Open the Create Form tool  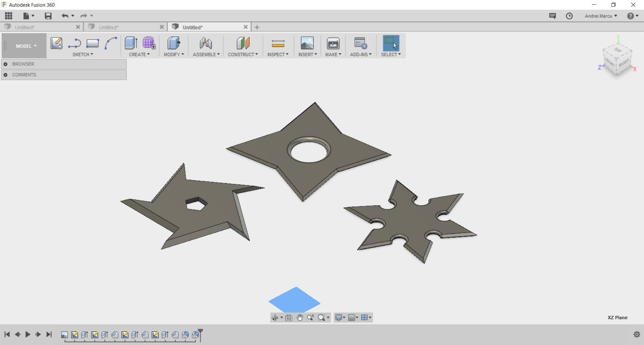[149, 44]
